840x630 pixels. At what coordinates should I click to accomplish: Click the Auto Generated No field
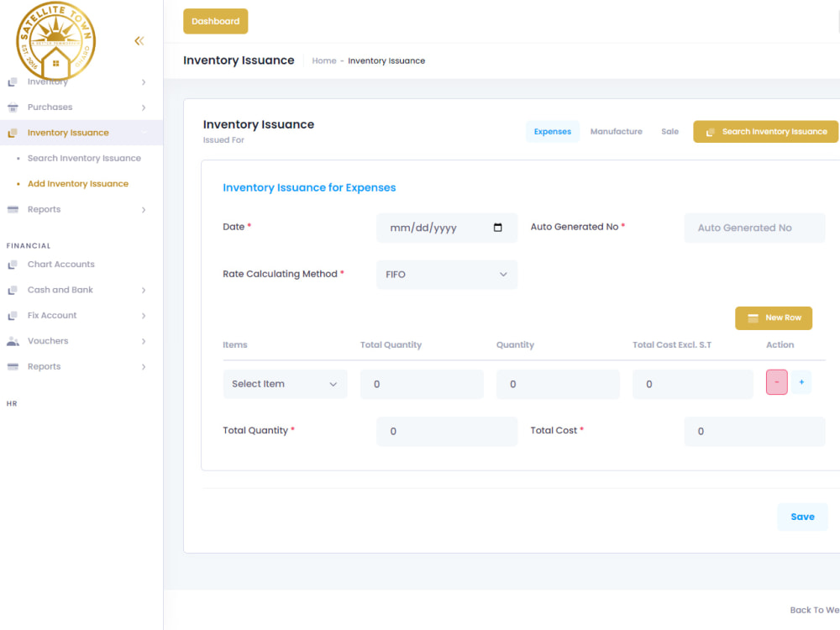click(754, 228)
